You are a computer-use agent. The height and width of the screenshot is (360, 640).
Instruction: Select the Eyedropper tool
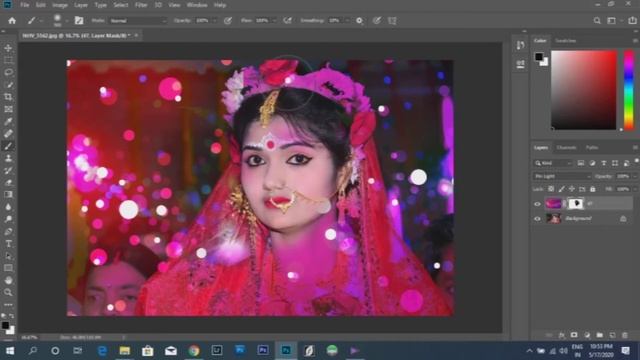click(x=8, y=122)
